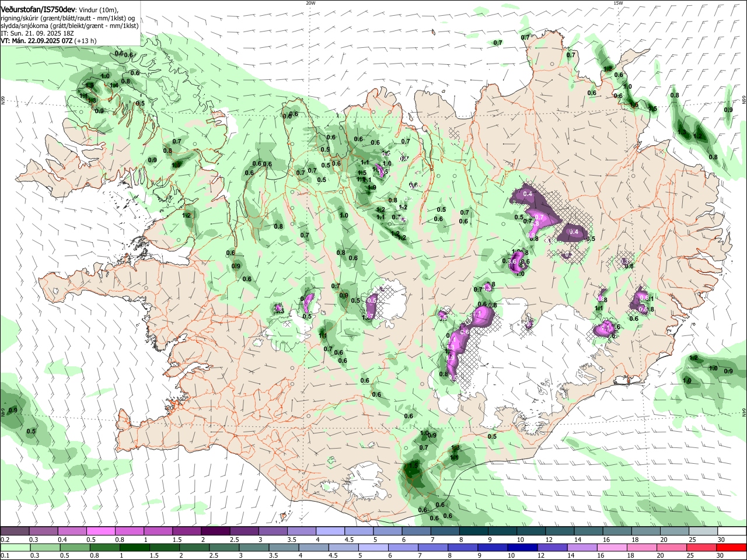Screen dimensions: 747x560
Task: Click the '1.7' value beside the central glacier
Action: (368, 316)
